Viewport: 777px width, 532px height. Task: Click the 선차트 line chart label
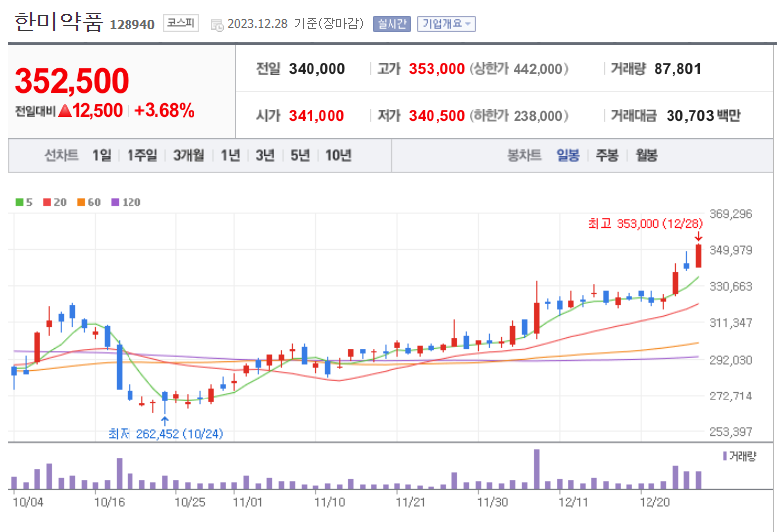point(62,155)
